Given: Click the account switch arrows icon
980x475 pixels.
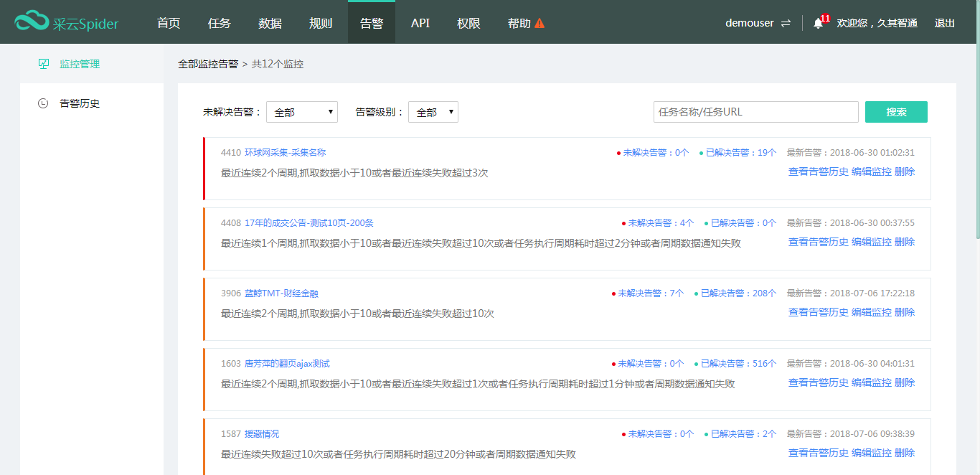Looking at the screenshot, I should (786, 23).
